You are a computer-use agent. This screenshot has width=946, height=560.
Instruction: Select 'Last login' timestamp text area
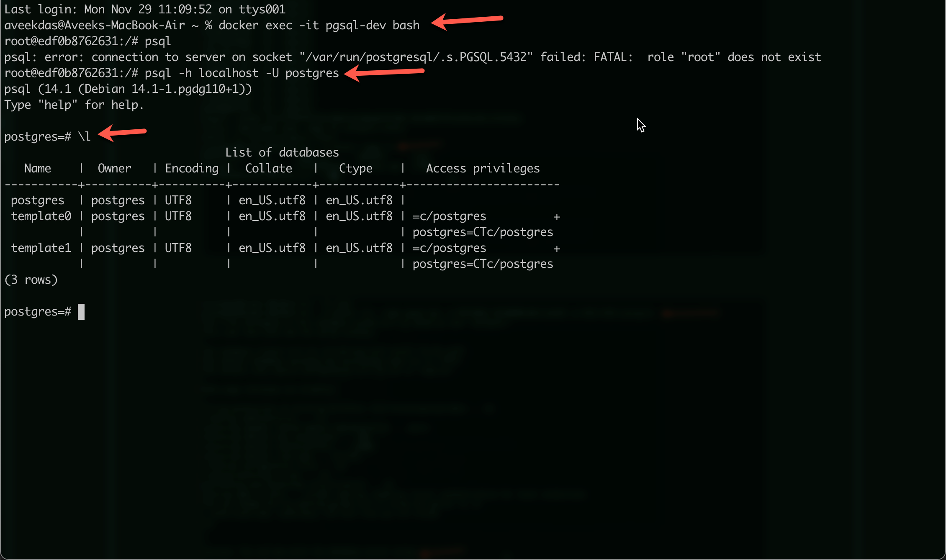pos(143,8)
